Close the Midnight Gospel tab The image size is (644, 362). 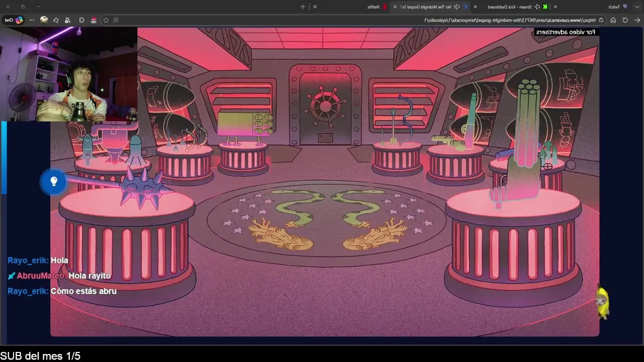pos(395,7)
